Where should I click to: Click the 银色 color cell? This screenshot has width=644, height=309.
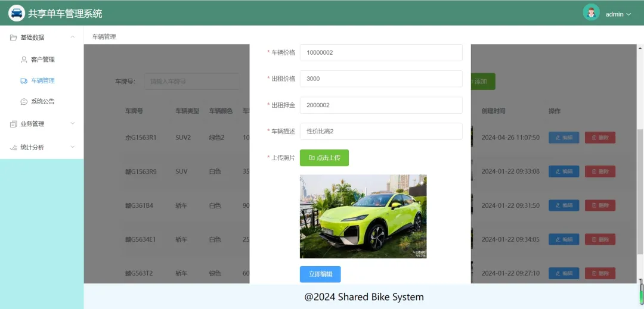[215, 273]
